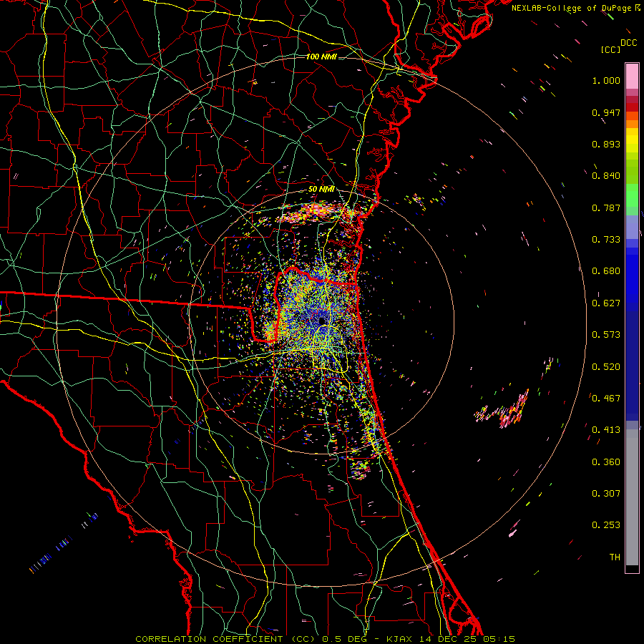This screenshot has width=644, height=644.
Task: Click the [CC] units label
Action: [611, 49]
